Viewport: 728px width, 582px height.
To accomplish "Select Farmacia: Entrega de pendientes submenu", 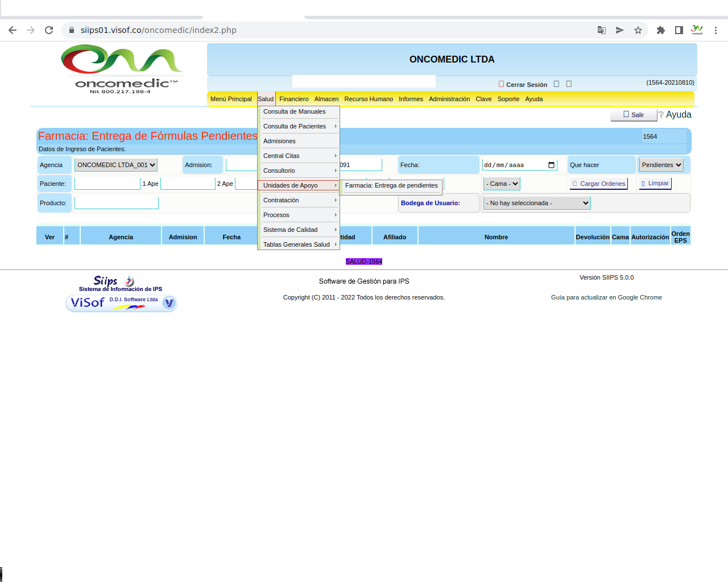I will click(x=391, y=186).
